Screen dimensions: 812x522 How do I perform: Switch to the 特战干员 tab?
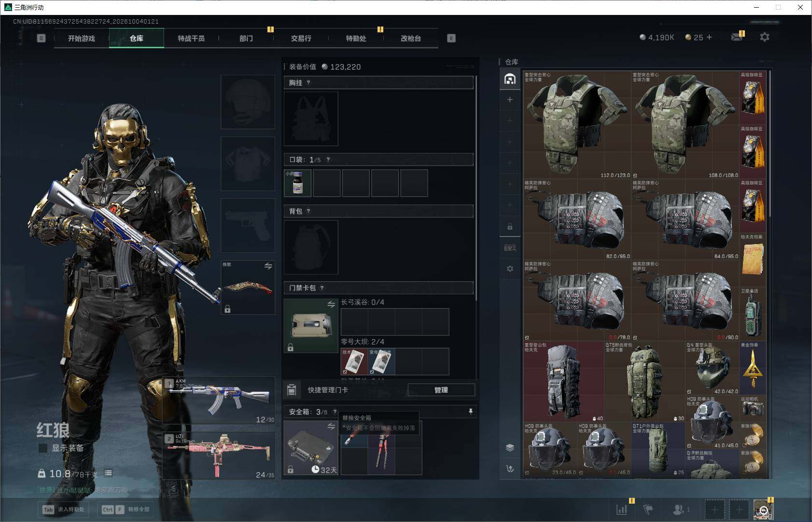click(x=191, y=38)
